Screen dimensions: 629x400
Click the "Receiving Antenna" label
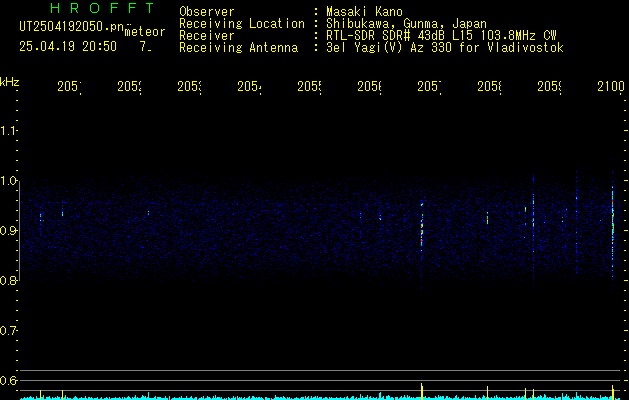[238, 48]
